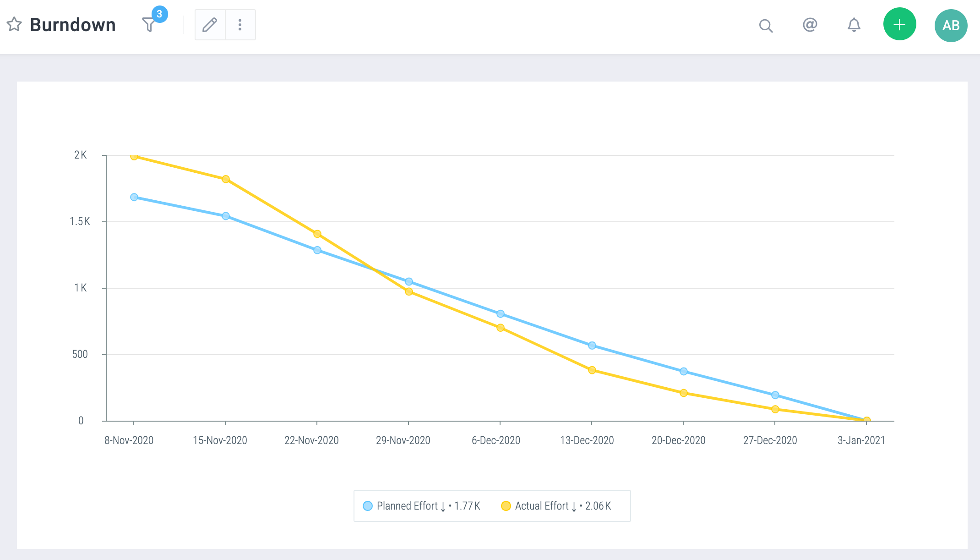Screen dimensions: 980x560
Task: Click the green plus create button
Action: (899, 24)
